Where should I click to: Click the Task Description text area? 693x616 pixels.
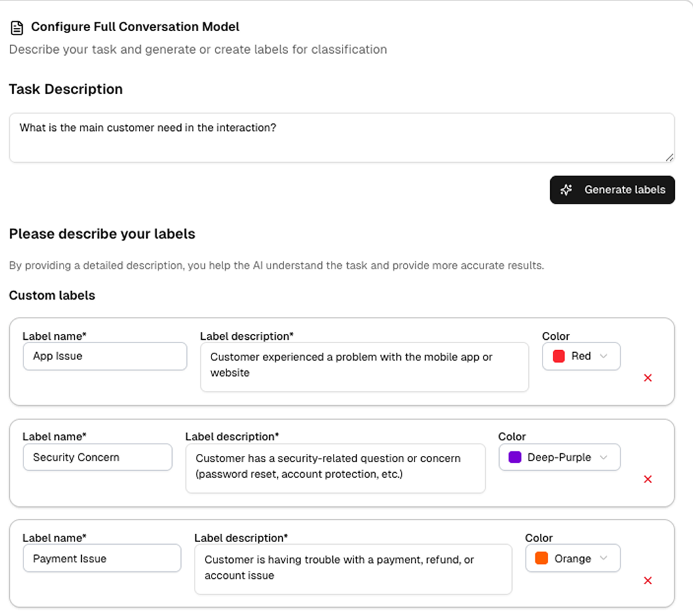[x=341, y=137]
